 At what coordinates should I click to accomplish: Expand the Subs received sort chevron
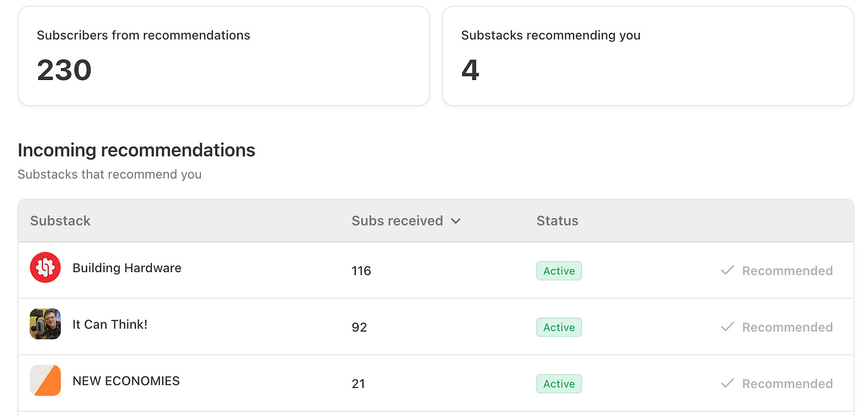coord(455,221)
